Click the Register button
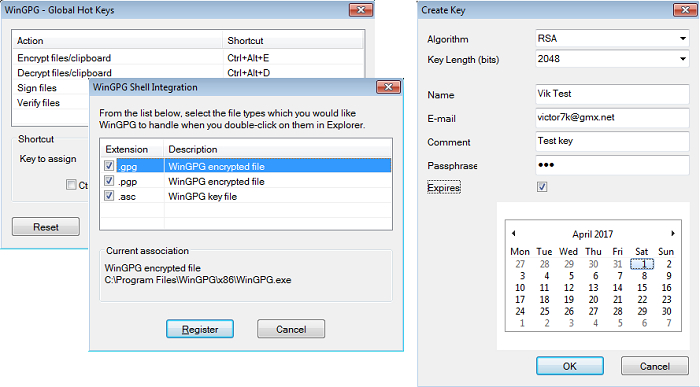The image size is (700, 387). point(200,329)
